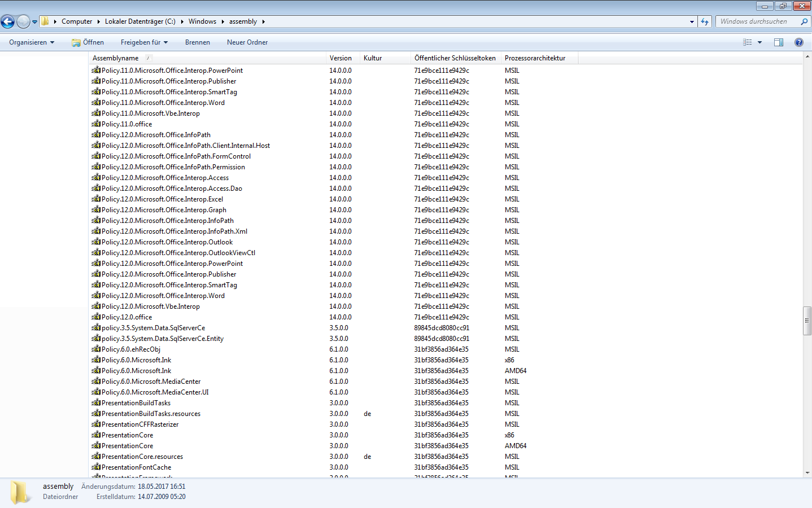812x508 pixels.
Task: Click icon of Policy.11.0.Microsoft.Office.Interop.Publisher
Action: coord(96,81)
